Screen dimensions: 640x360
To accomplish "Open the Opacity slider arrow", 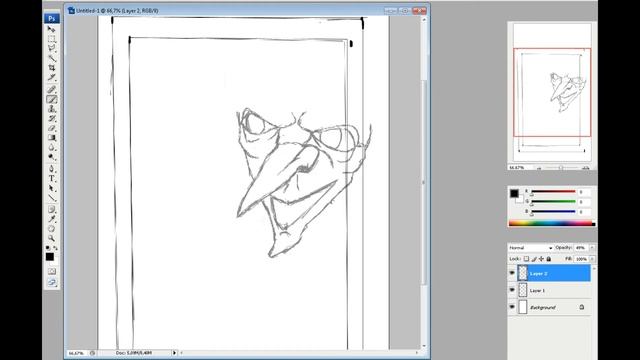I will (x=592, y=248).
